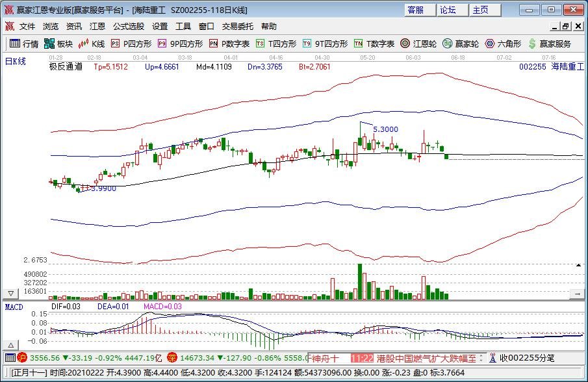
Task: Click the 沪 Shanghai index icon
Action: [x=21, y=357]
